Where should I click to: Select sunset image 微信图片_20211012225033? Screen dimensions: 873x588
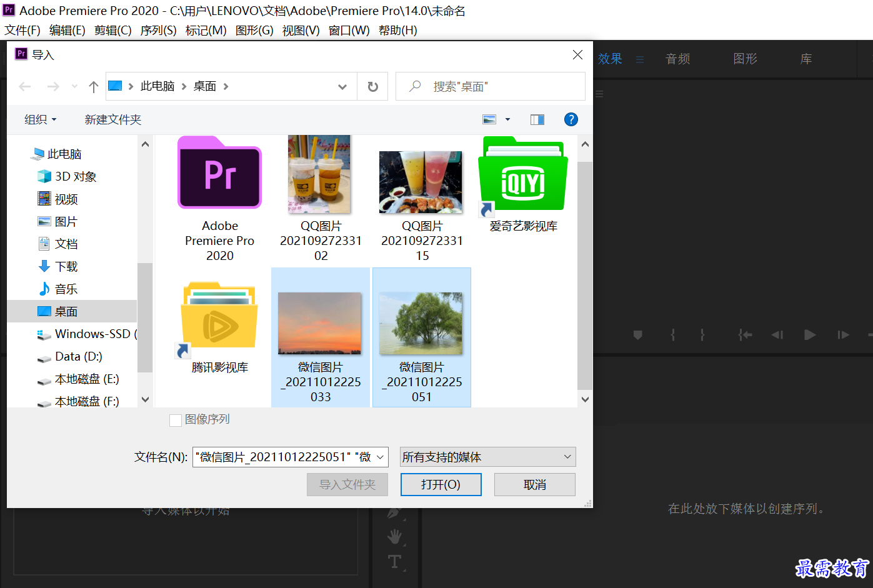321,337
